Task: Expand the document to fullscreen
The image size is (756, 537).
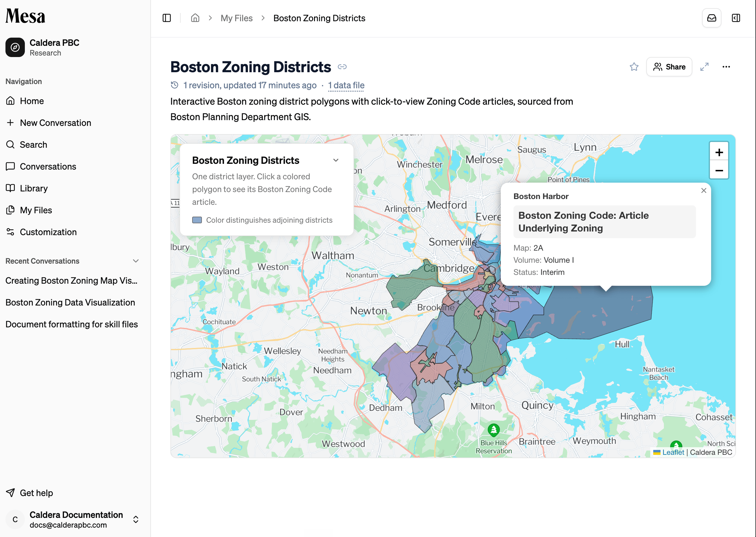Action: [x=704, y=67]
